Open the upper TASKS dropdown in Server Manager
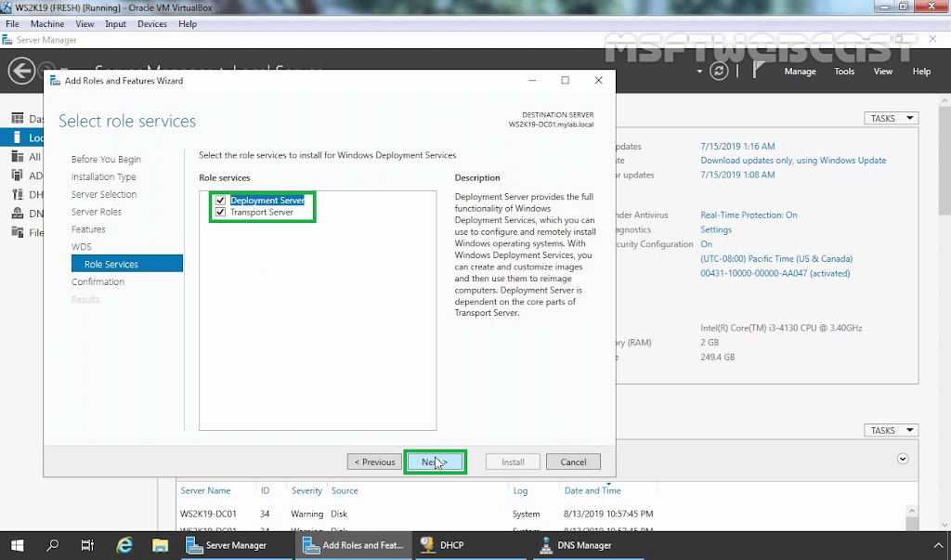Viewport: 951px width, 560px height. [892, 118]
